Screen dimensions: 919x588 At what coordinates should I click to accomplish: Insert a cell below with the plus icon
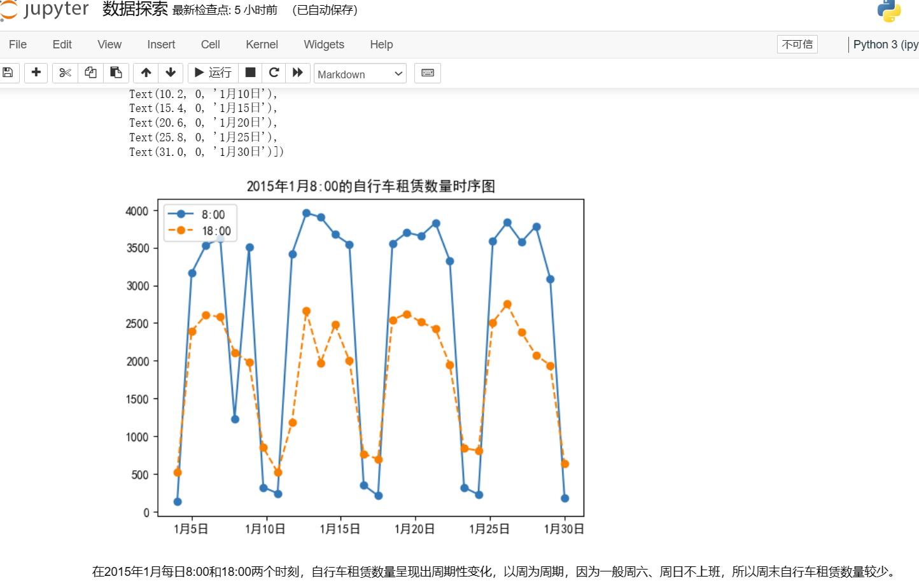[x=36, y=73]
